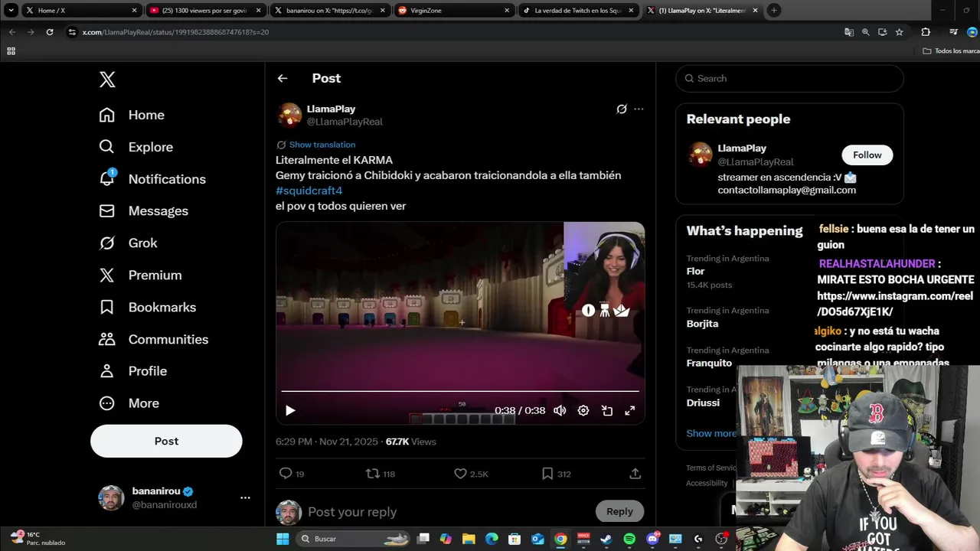980x551 pixels.
Task: Open the Windows Start menu
Action: pos(283,539)
